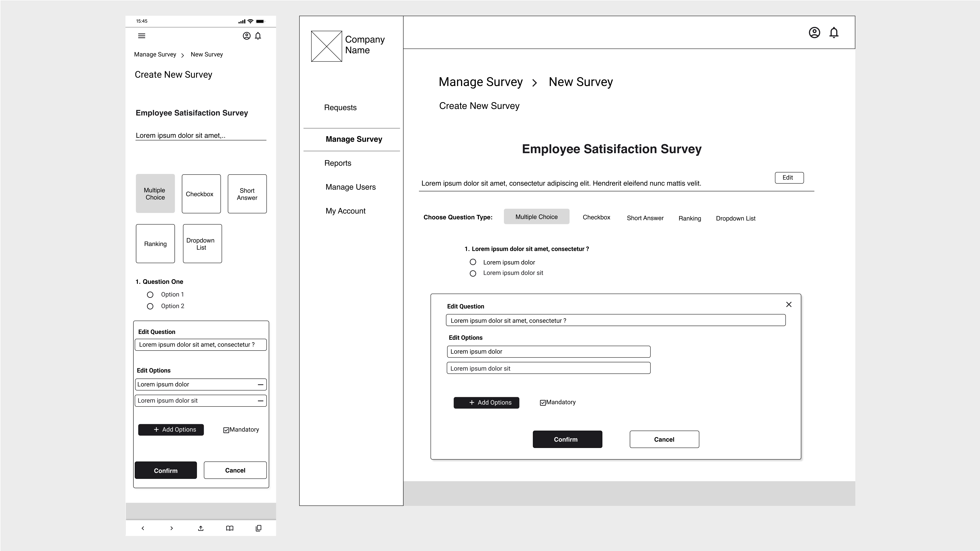
Task: Open mobile browser tabs icon
Action: (259, 528)
